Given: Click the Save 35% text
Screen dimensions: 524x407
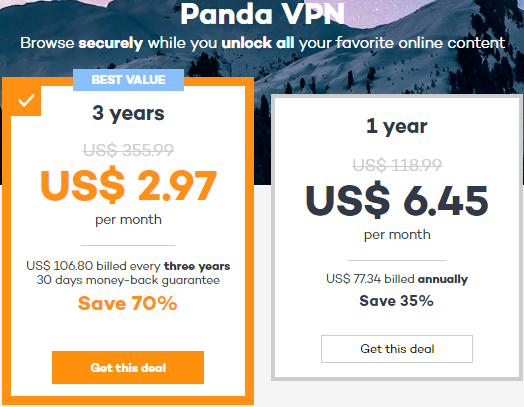Looking at the screenshot, I should tap(396, 301).
